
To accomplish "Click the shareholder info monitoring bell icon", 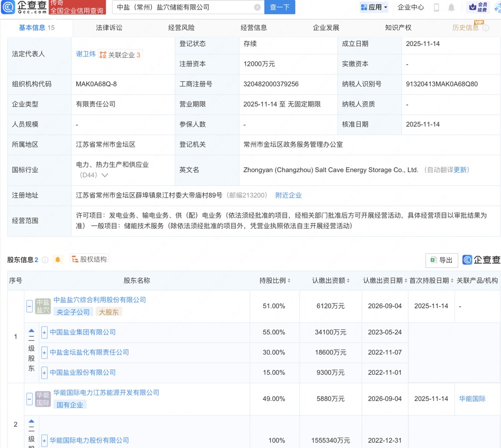I will (58, 260).
